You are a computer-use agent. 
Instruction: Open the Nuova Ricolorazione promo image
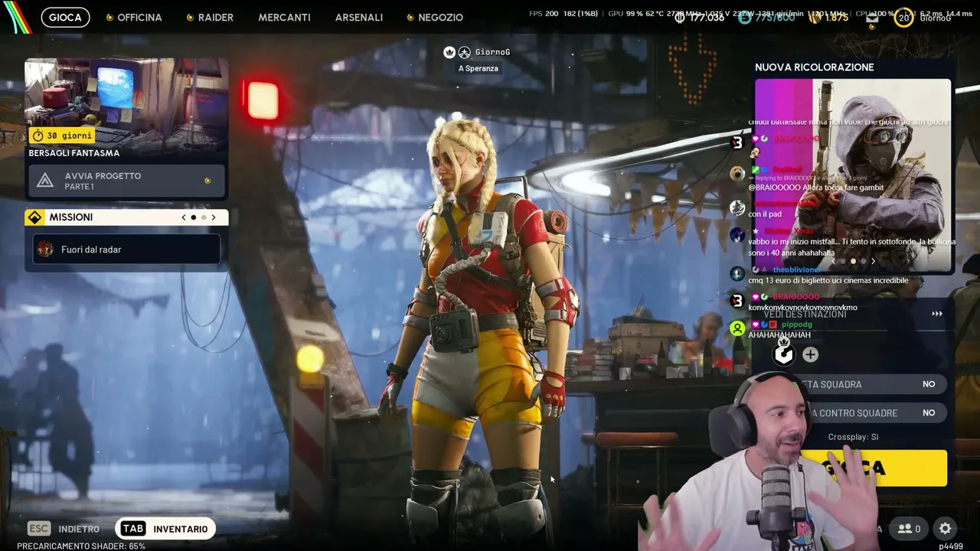pyautogui.click(x=853, y=175)
